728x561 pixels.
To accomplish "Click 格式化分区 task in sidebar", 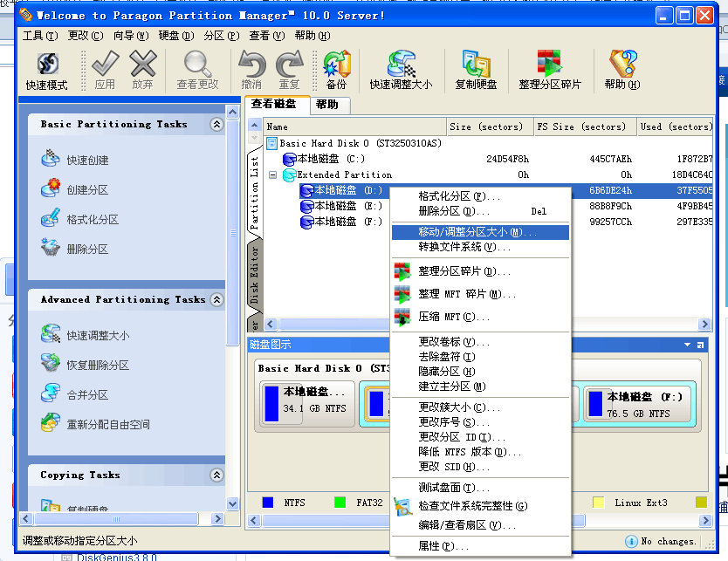I will pyautogui.click(x=93, y=220).
